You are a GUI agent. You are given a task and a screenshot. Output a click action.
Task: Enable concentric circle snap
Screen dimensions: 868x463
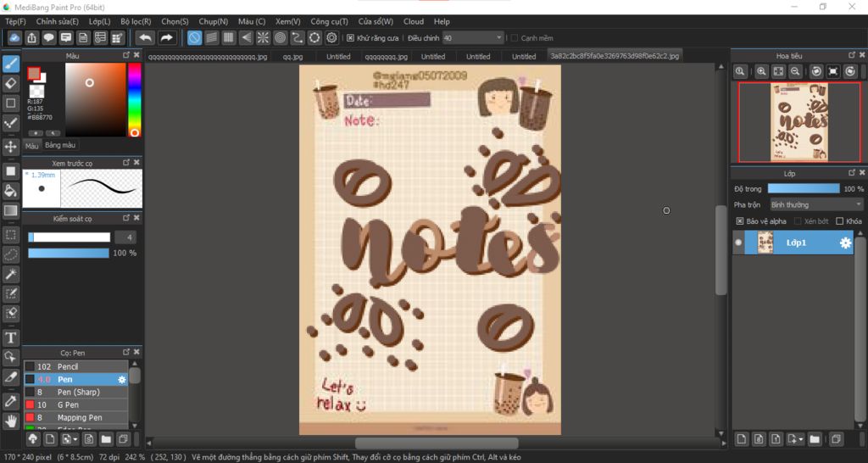tap(280, 37)
